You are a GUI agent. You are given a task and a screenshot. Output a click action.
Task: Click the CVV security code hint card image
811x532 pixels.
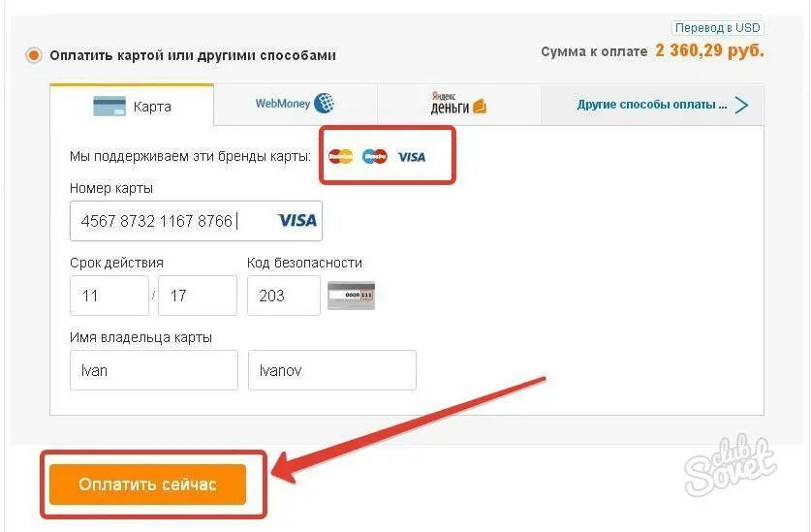pyautogui.click(x=351, y=296)
